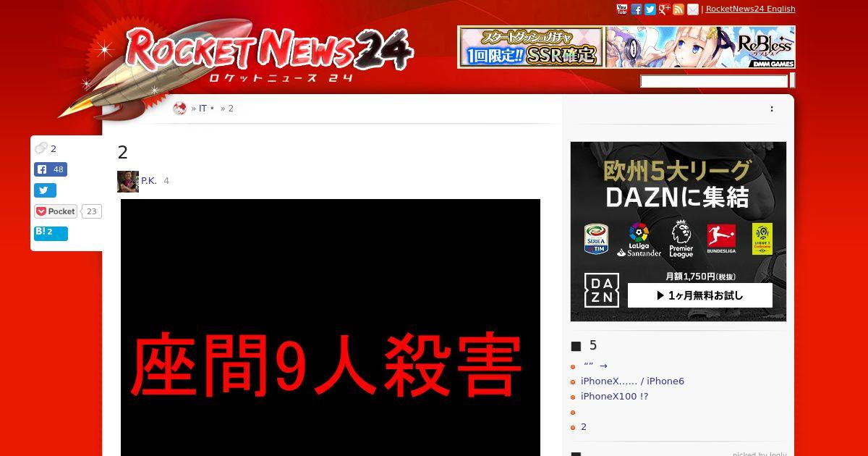Viewport: 868px width, 456px height.
Task: Click the Bundesliga logo
Action: click(721, 239)
